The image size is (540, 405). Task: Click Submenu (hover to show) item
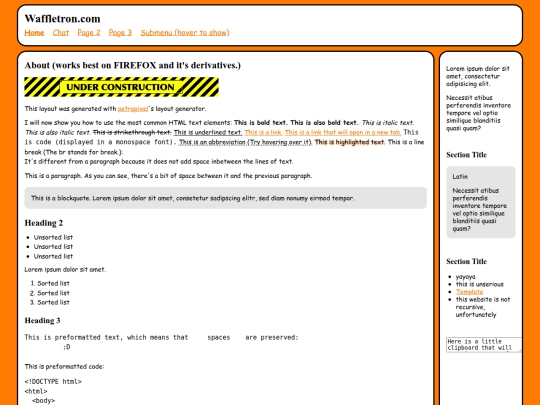pos(185,33)
